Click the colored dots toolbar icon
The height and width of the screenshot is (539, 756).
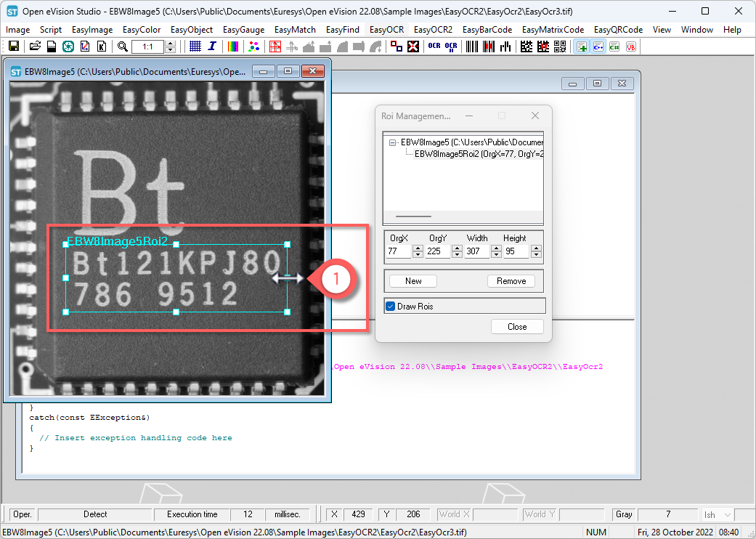click(x=254, y=46)
